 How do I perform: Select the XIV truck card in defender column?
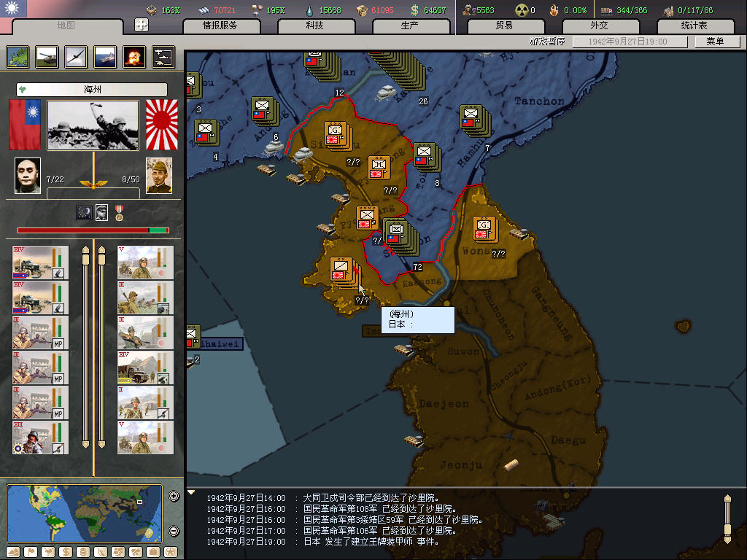[146, 367]
